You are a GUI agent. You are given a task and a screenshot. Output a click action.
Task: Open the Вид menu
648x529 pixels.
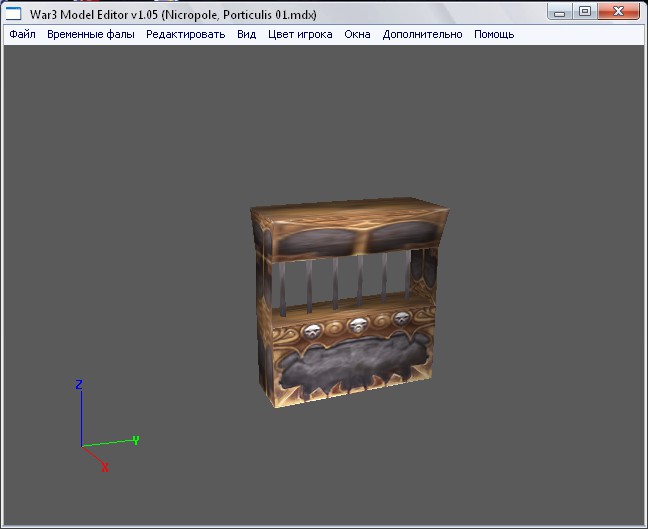click(x=246, y=34)
